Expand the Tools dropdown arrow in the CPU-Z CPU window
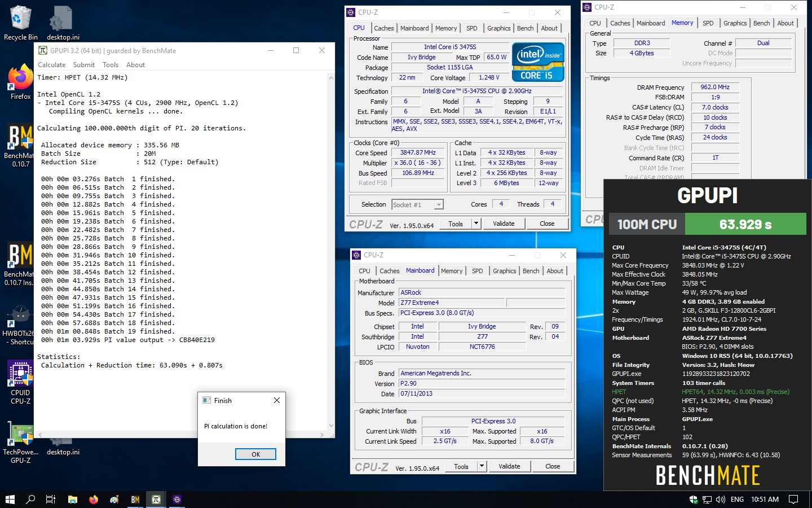812x508 pixels. (x=476, y=224)
